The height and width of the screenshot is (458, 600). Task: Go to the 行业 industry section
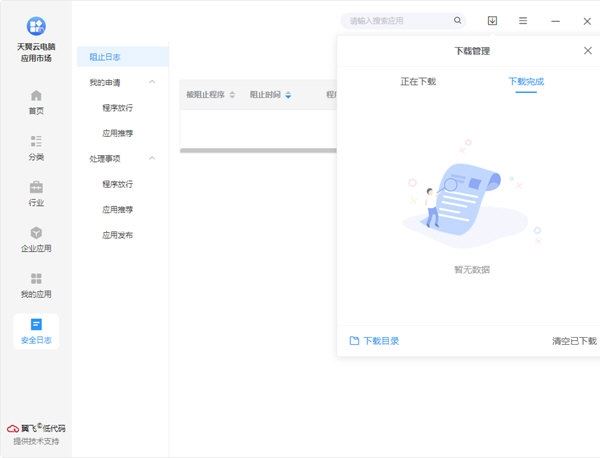pyautogui.click(x=36, y=194)
